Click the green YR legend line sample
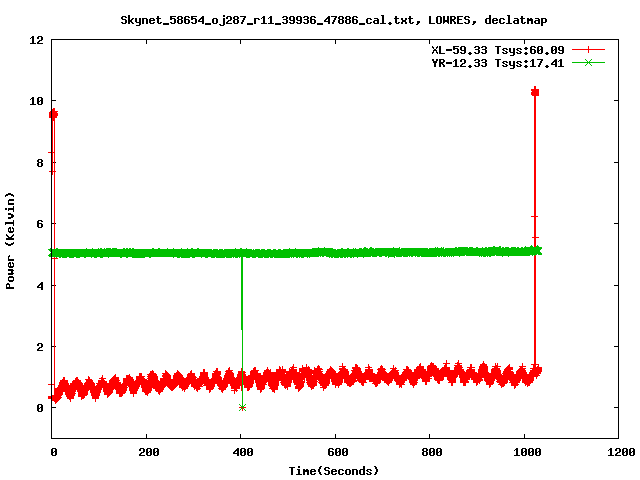 pyautogui.click(x=588, y=62)
